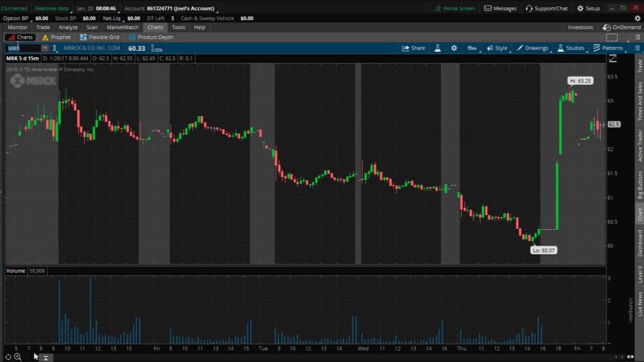Click the Share chart button
This screenshot has height=362, width=644.
(413, 48)
